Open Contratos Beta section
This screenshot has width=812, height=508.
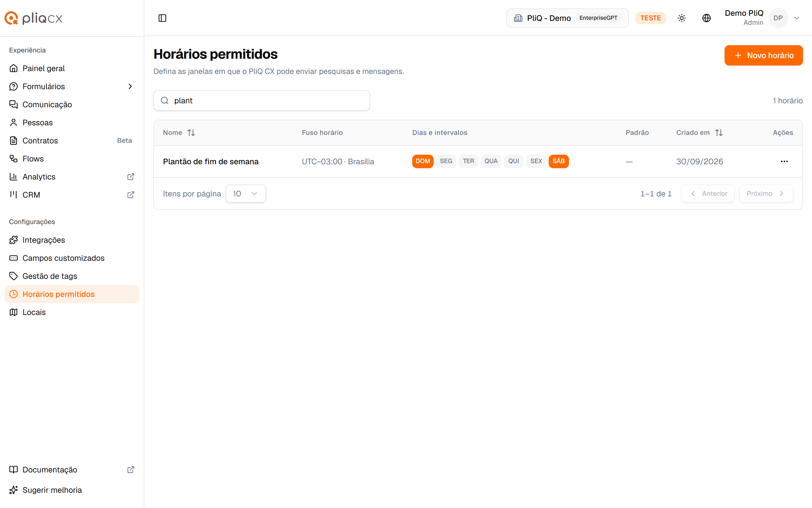tap(72, 141)
